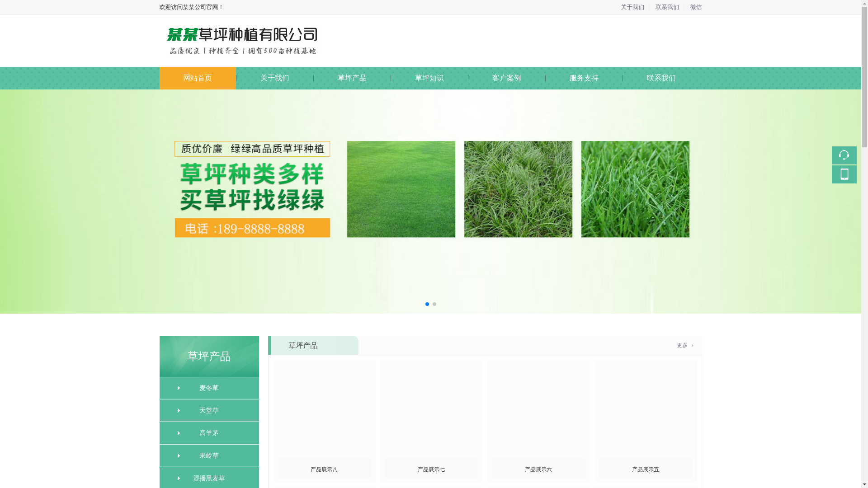This screenshot has width=868, height=488.
Task: Select the second banner slide dot
Action: [434, 304]
